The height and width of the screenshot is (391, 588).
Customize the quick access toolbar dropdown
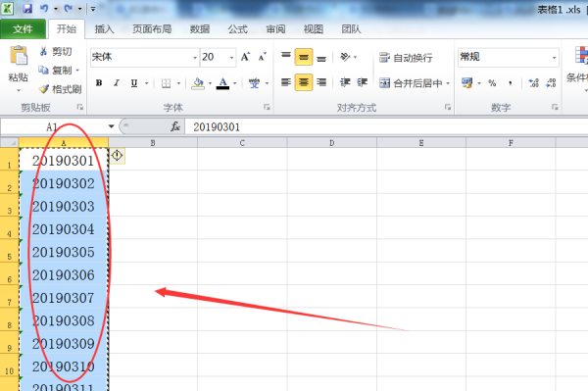click(93, 9)
